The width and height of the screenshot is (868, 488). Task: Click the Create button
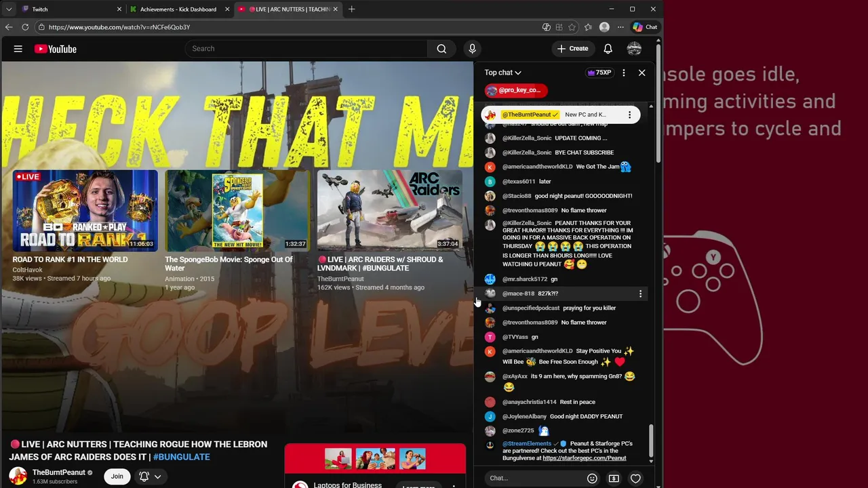coord(573,49)
